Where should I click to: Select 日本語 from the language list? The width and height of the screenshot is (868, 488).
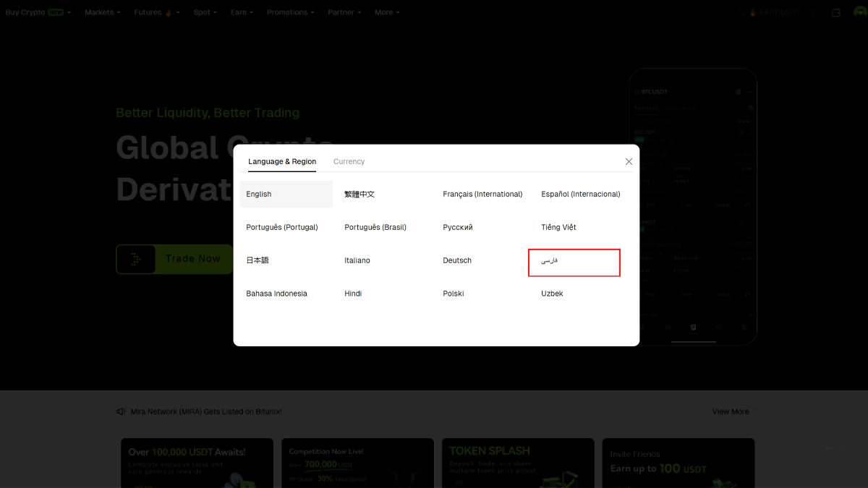258,260
